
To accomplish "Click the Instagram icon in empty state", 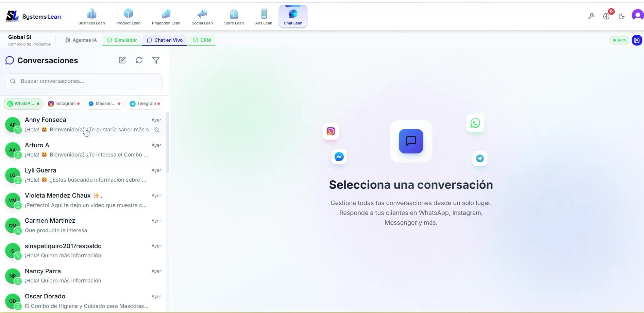I will [331, 131].
